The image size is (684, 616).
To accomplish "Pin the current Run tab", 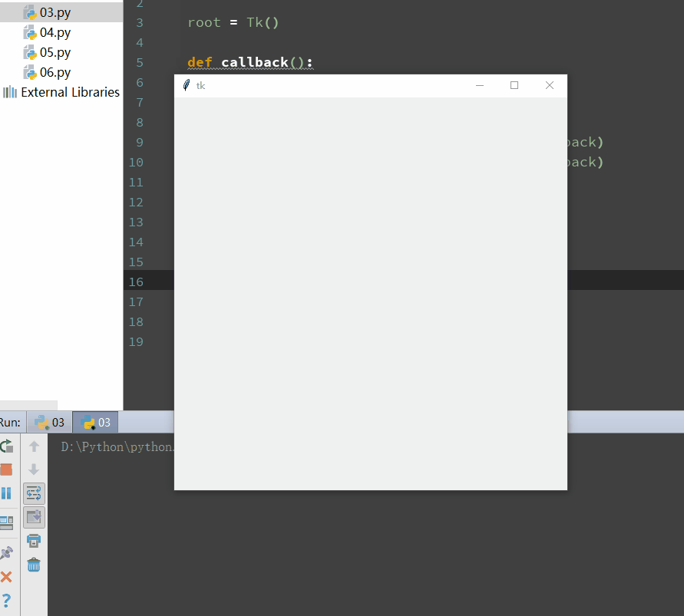I will pyautogui.click(x=6, y=553).
